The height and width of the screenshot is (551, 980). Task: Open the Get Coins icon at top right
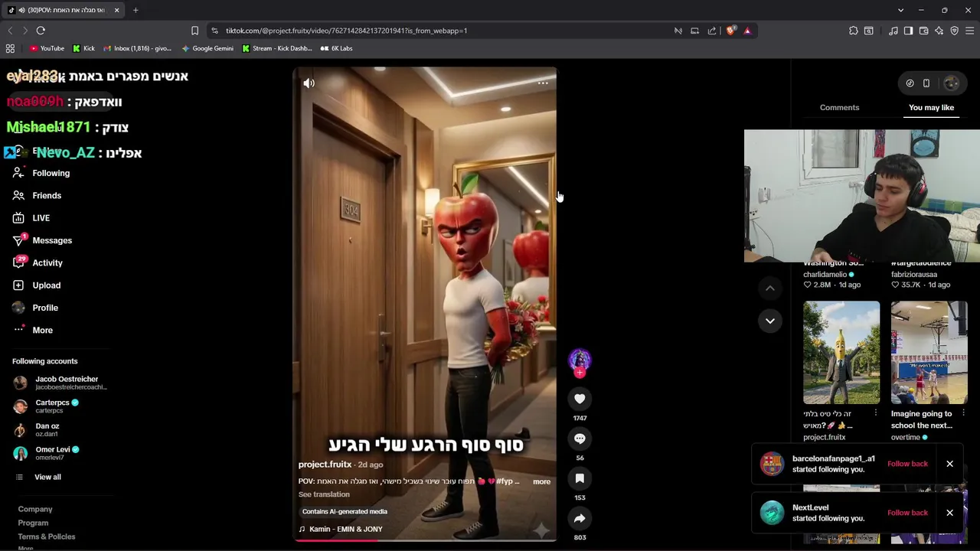910,83
